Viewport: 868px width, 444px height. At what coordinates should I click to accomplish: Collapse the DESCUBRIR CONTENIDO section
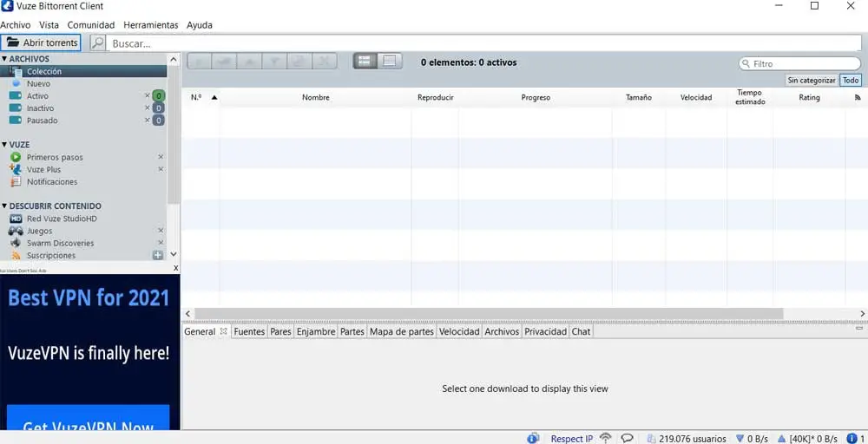click(4, 206)
